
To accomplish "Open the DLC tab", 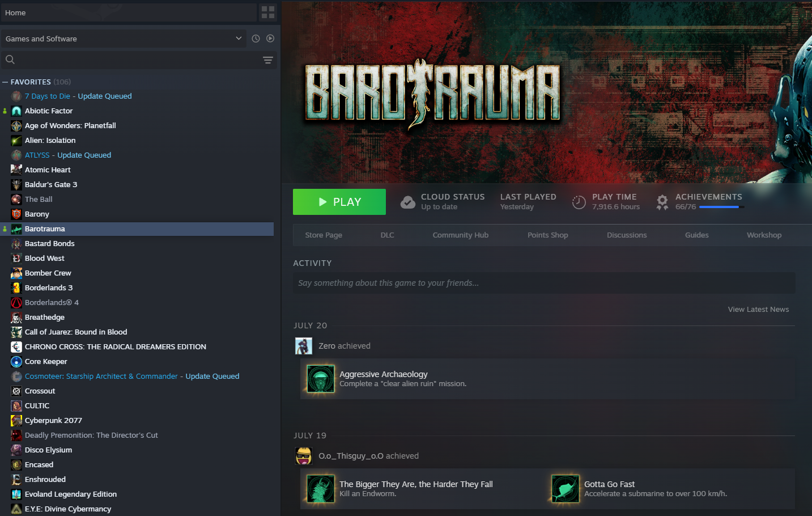I will 388,235.
